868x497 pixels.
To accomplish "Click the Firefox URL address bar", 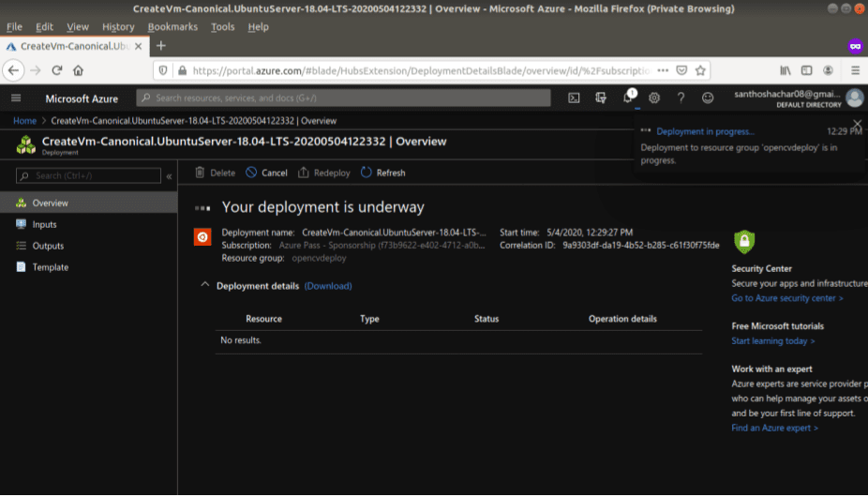I will [421, 70].
